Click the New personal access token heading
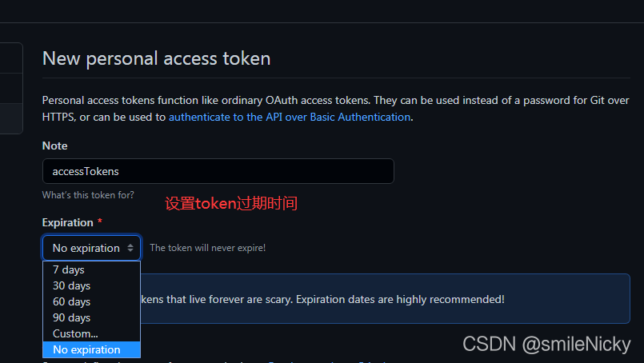The height and width of the screenshot is (363, 644). pos(157,58)
